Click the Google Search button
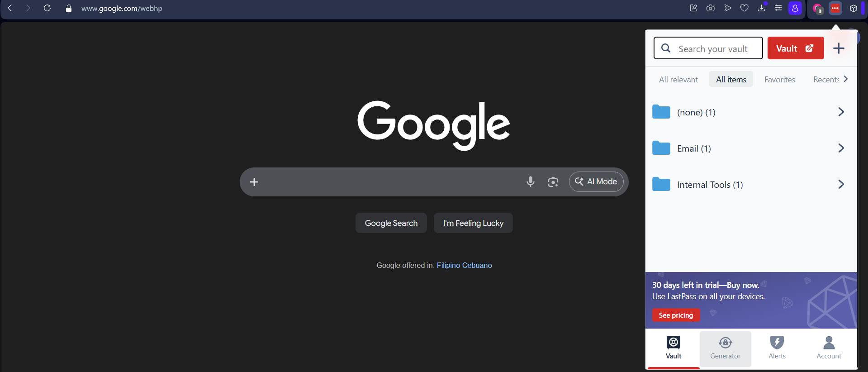The width and height of the screenshot is (868, 372). (x=391, y=223)
